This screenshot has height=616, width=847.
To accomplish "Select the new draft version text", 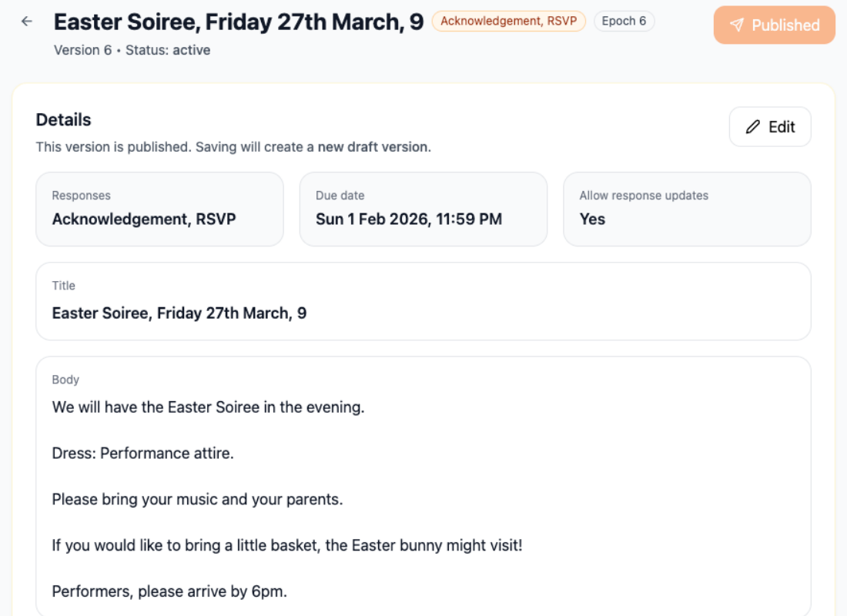I will coord(367,146).
